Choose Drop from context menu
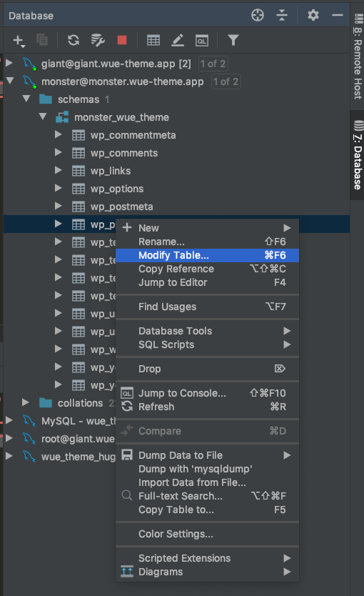Image resolution: width=364 pixels, height=596 pixels. tap(207, 369)
